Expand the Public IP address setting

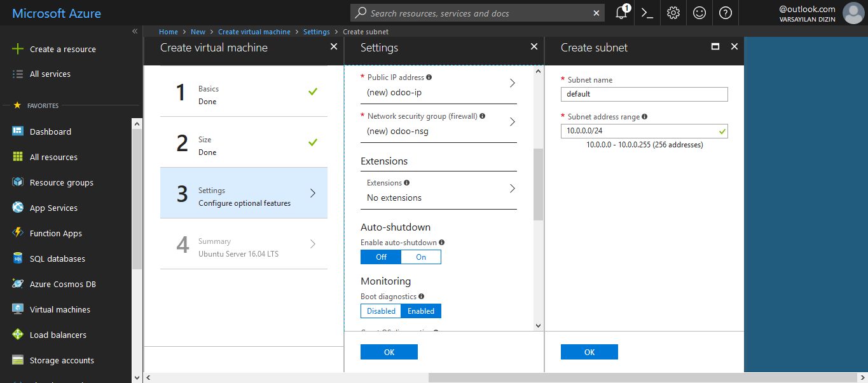click(512, 83)
